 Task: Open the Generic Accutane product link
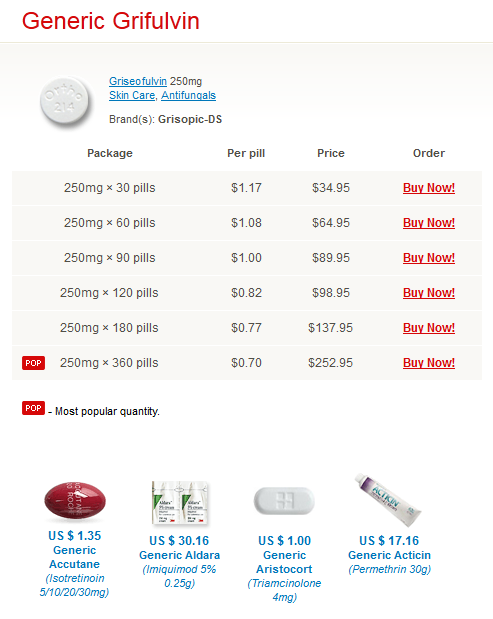[74, 557]
